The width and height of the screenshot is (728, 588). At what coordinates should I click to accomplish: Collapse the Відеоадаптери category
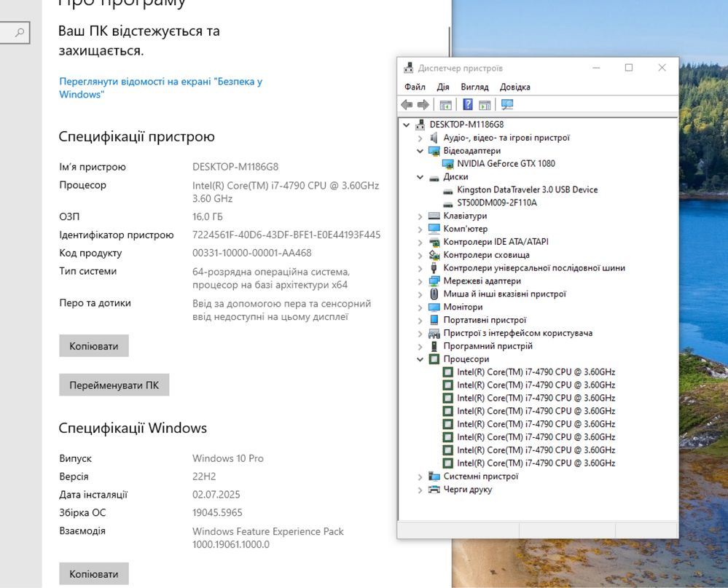pyautogui.click(x=420, y=151)
